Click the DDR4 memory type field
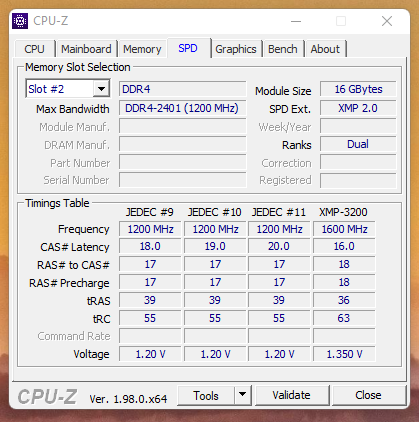Screen dimensions: 419x422 click(x=183, y=89)
